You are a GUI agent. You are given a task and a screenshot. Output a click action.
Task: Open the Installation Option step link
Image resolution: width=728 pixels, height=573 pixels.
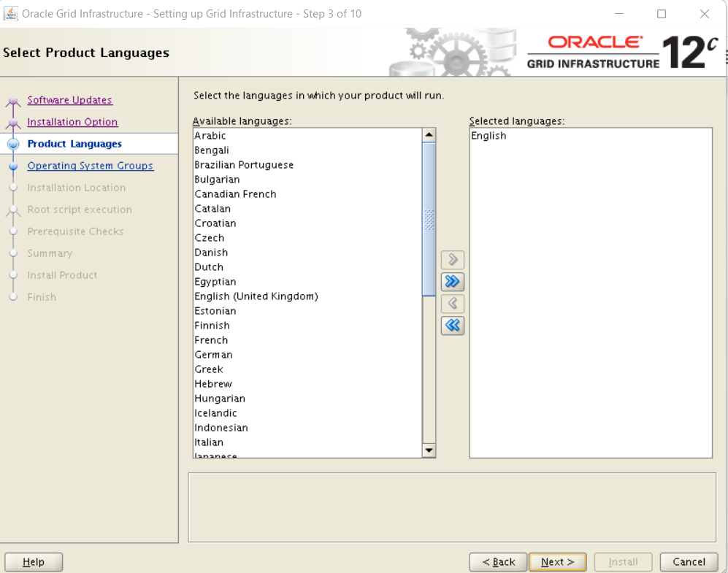[x=72, y=122]
